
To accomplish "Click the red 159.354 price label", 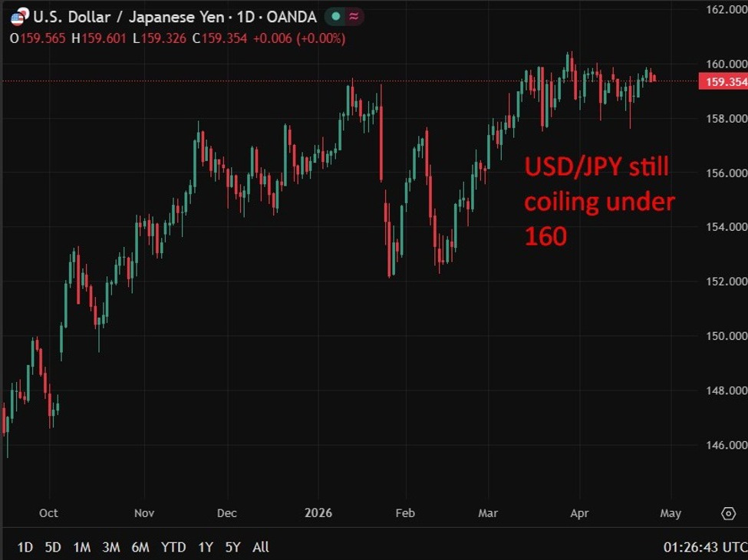I will click(x=723, y=79).
